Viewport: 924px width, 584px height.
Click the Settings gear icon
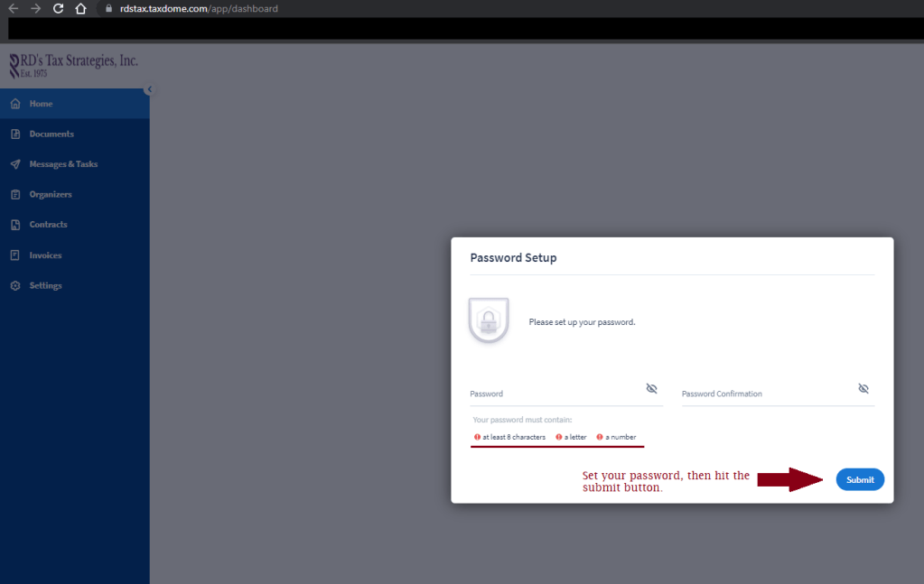click(14, 286)
